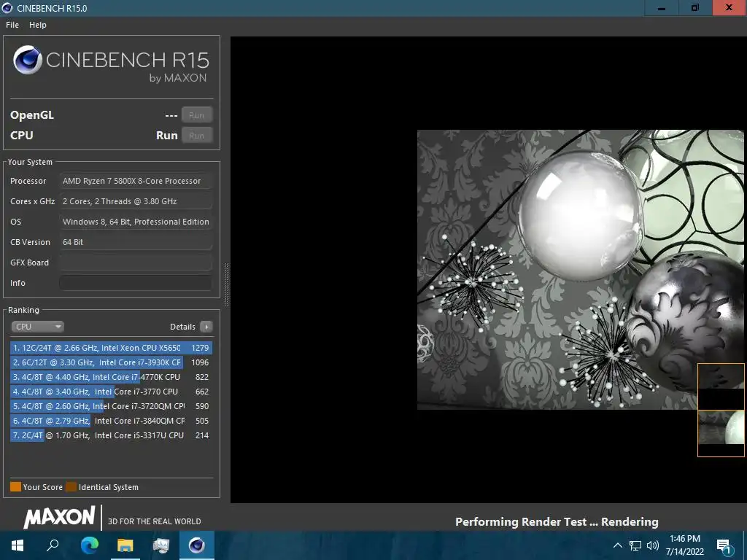The height and width of the screenshot is (560, 747).
Task: Click Cinebench icon in taskbar
Action: click(x=197, y=545)
